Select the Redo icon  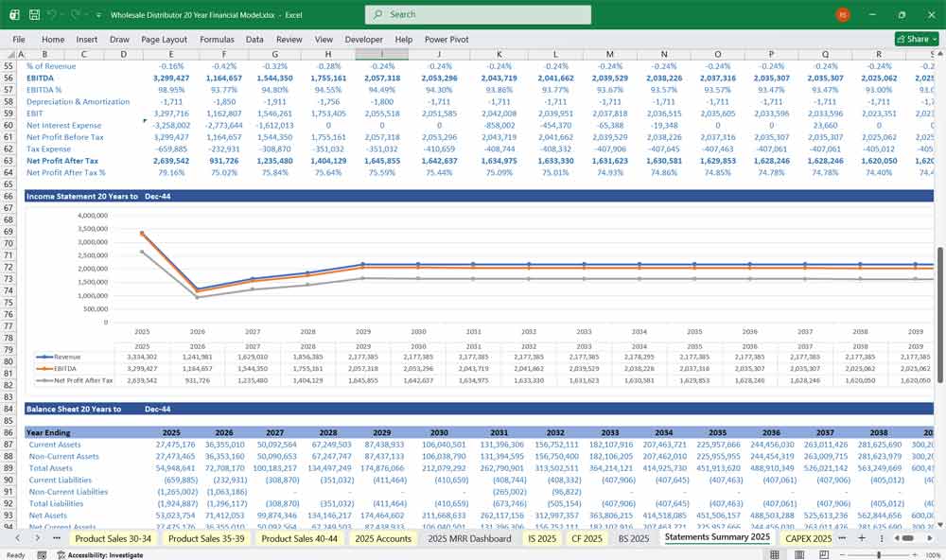[72, 15]
